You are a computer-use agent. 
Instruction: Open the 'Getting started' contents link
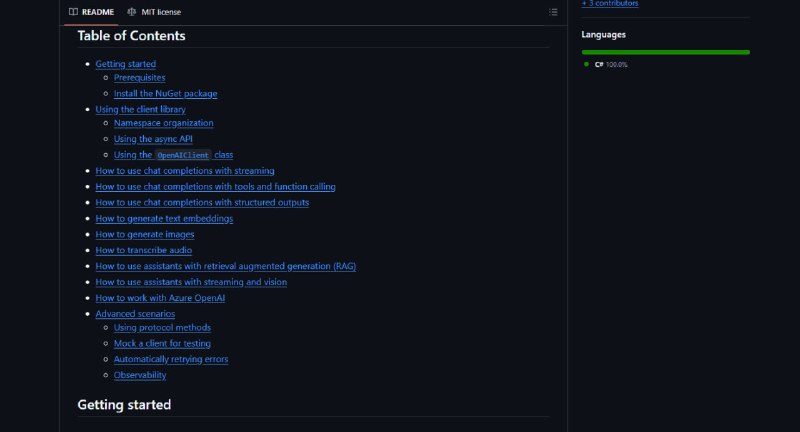[x=126, y=64]
